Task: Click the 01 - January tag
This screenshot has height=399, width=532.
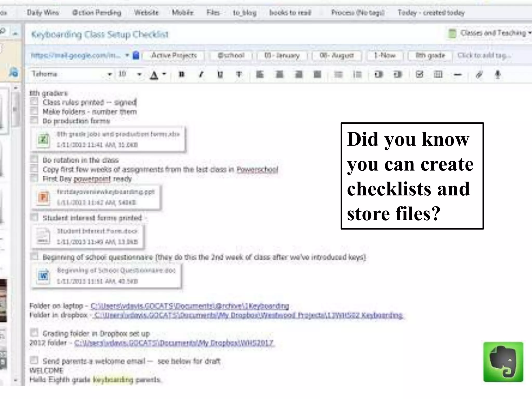Action: pyautogui.click(x=282, y=55)
